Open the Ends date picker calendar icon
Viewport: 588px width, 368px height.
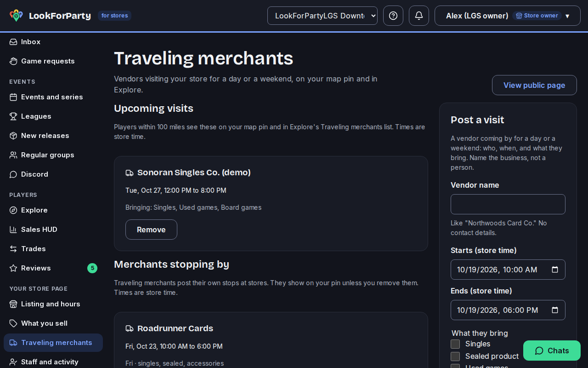(555, 310)
